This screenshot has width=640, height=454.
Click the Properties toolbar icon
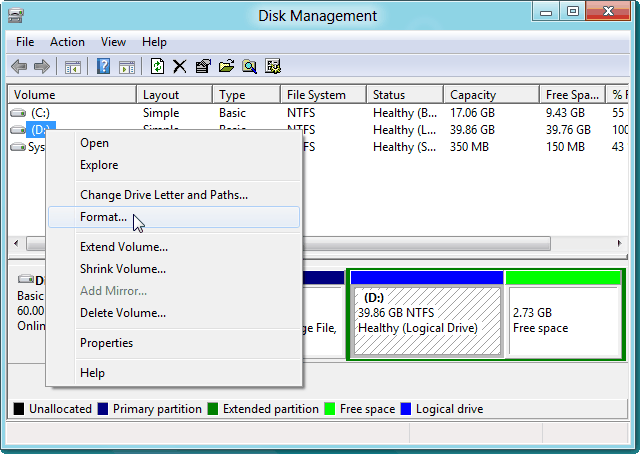(x=203, y=66)
